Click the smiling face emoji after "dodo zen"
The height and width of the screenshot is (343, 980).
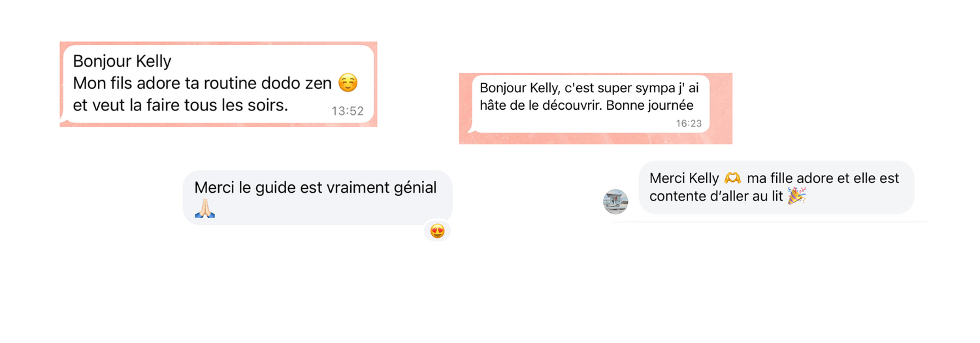pyautogui.click(x=348, y=83)
